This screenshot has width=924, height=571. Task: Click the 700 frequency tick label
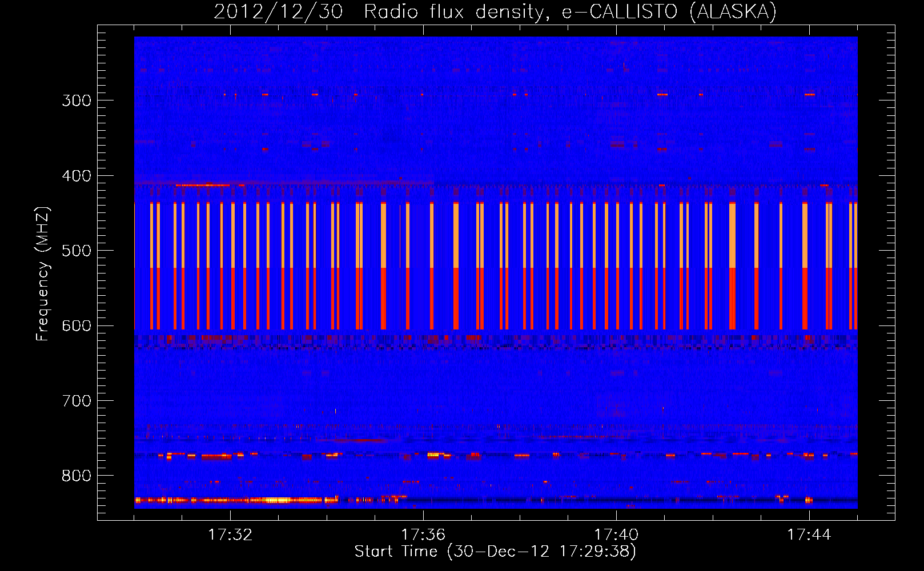77,401
